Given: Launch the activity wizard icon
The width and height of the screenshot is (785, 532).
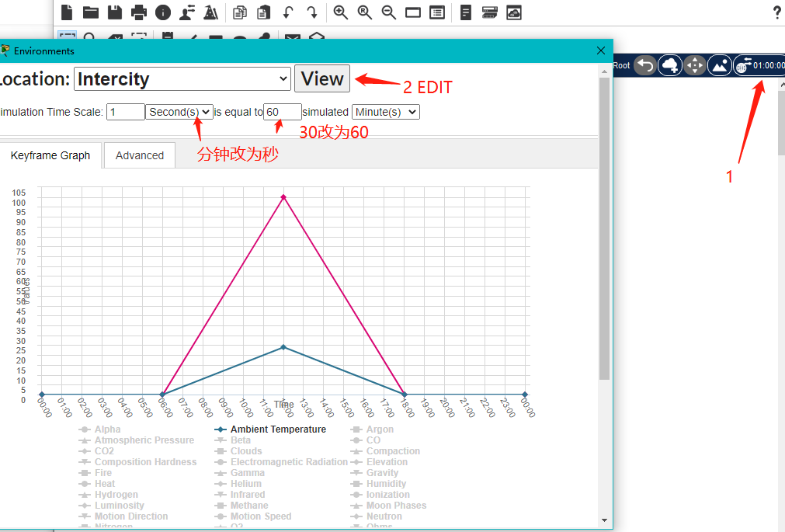Looking at the screenshot, I should click(x=210, y=12).
